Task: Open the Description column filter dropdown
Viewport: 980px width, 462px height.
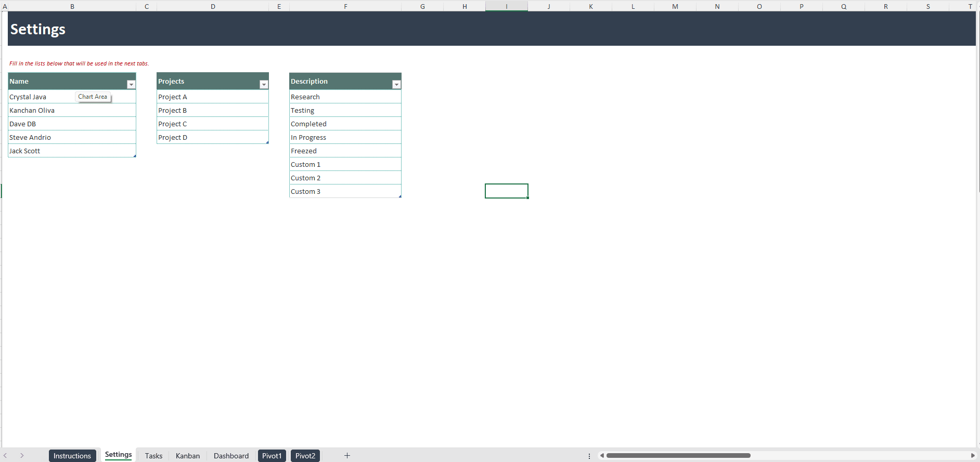Action: click(396, 85)
